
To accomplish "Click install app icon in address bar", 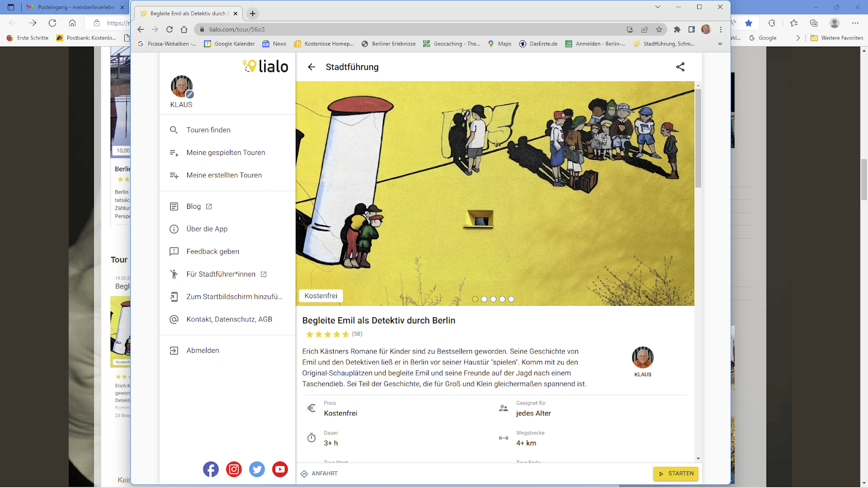I will 630,29.
